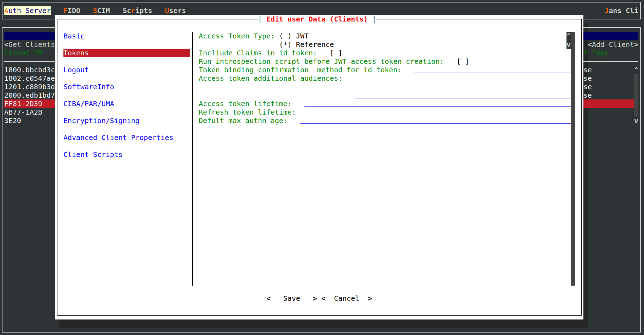Screen dimensions: 644x335
Task: Show Advanced Client Properties
Action: pos(118,138)
